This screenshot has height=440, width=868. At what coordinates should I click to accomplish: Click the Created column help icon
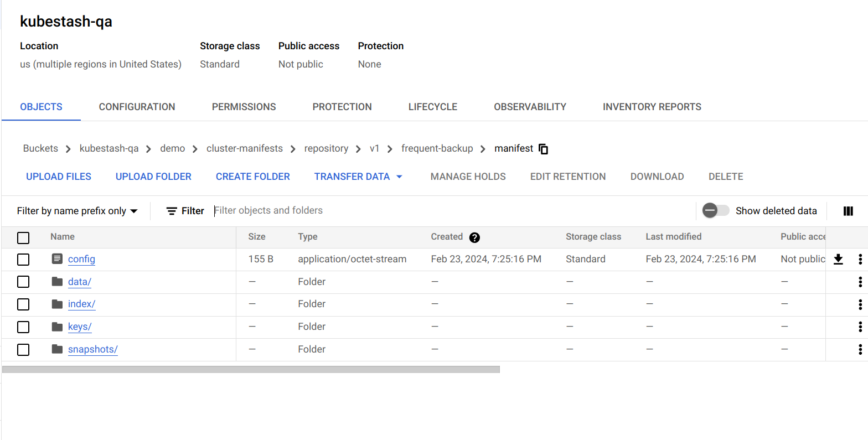click(x=474, y=237)
